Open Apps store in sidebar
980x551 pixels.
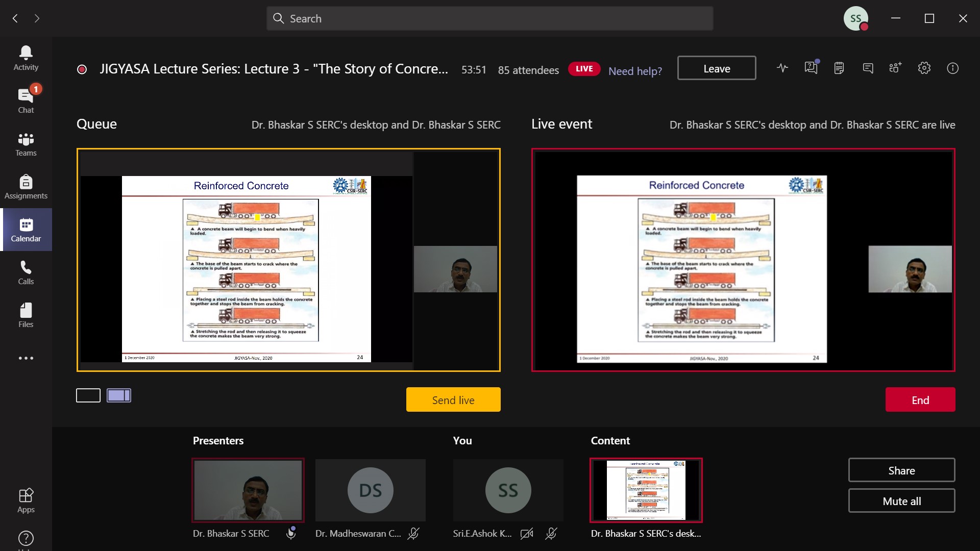point(26,500)
